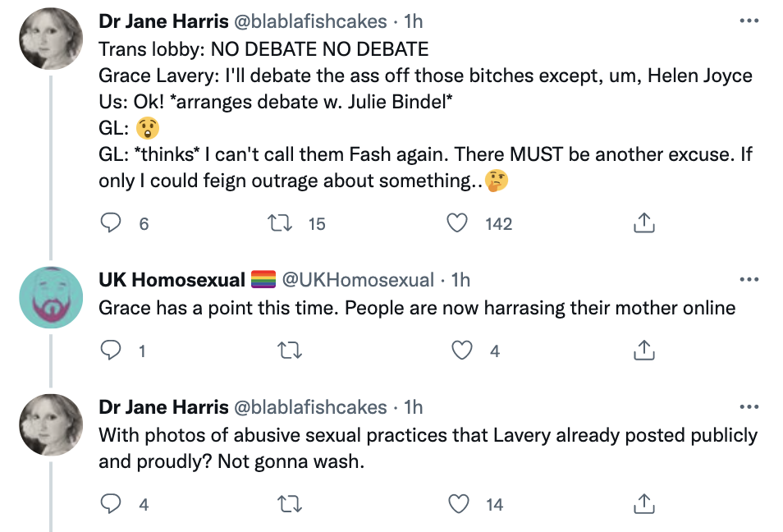Like the tweet with 14 likes

tap(462, 504)
